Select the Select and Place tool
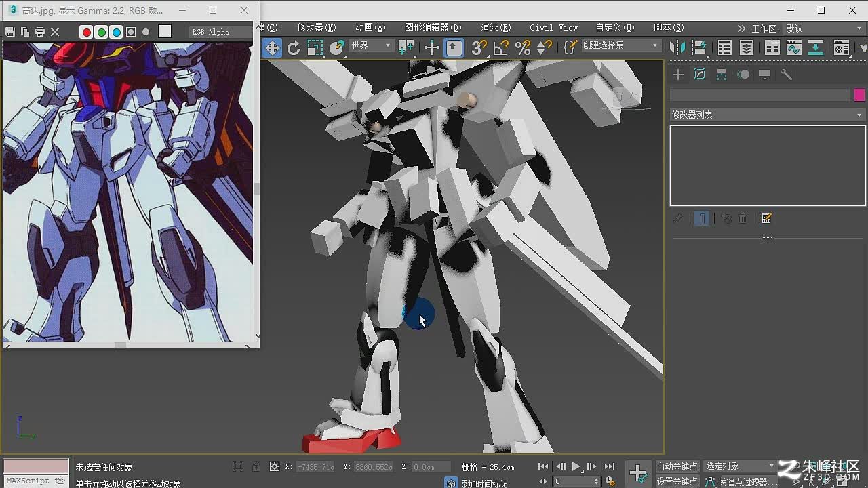This screenshot has height=488, width=868. (x=337, y=47)
